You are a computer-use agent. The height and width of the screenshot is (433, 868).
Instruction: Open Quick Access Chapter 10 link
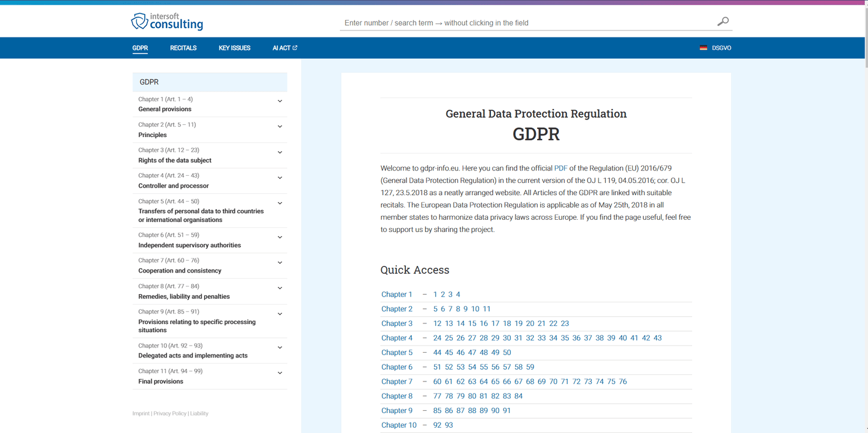tap(399, 425)
